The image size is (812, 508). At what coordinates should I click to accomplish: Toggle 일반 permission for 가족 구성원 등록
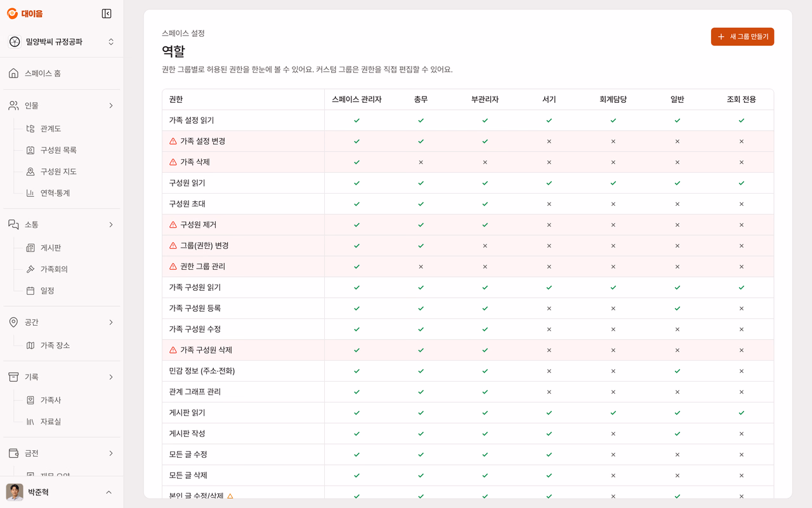coord(677,308)
